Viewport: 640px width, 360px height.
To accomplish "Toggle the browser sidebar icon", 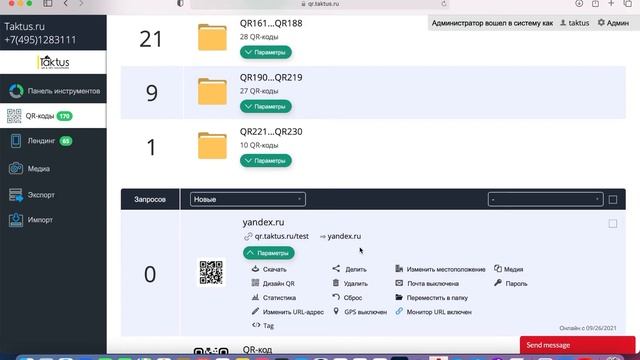I will point(48,3).
